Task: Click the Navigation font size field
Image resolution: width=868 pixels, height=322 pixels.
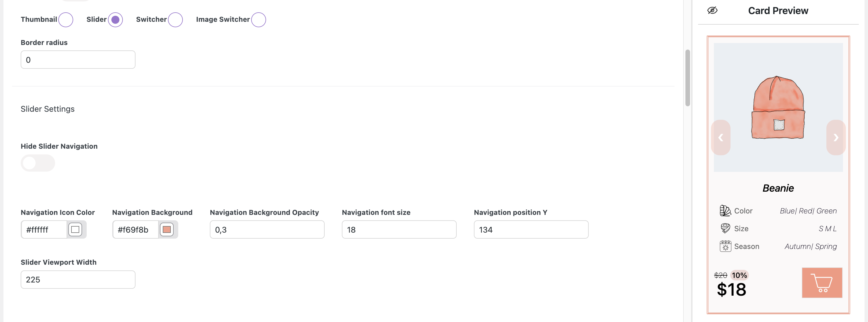Action: [x=399, y=229]
